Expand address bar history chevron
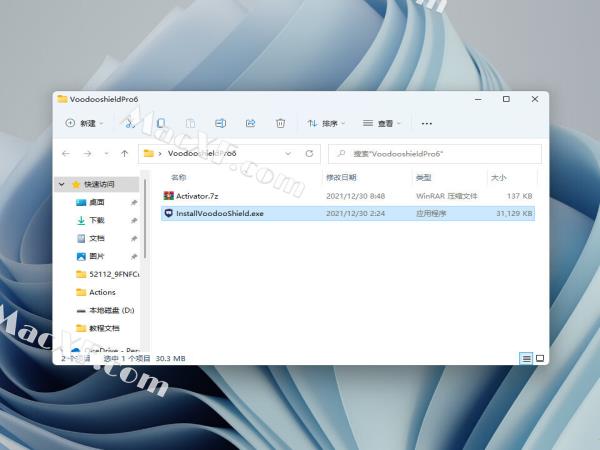 (288, 154)
